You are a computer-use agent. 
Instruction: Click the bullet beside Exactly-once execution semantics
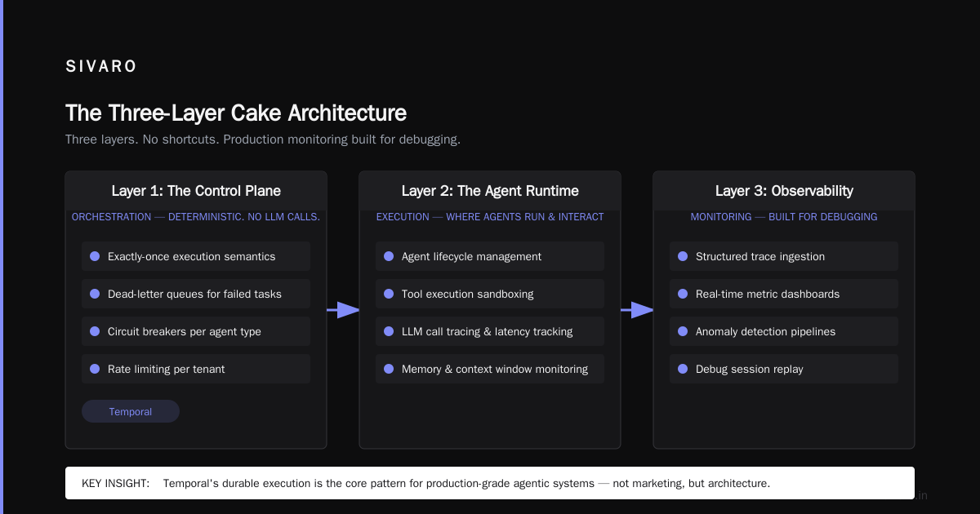click(x=95, y=256)
